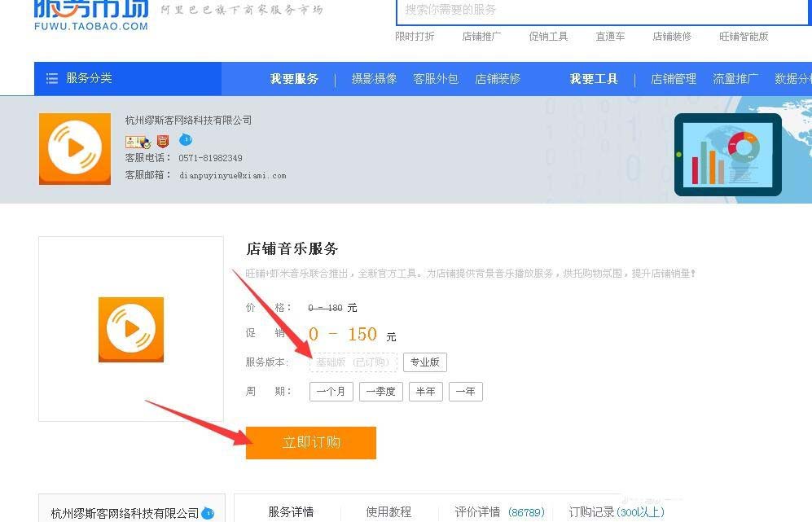
Task: Click the Fuwu Taobao logo
Action: click(91, 15)
